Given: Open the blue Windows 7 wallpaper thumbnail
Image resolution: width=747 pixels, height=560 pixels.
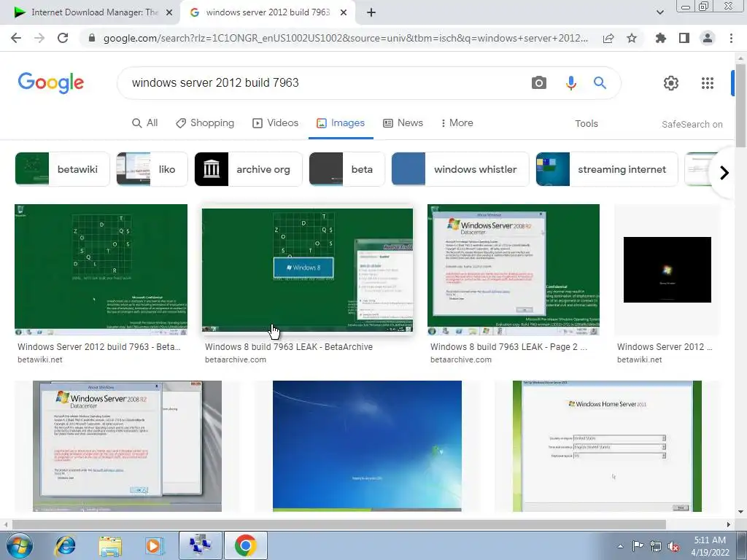Looking at the screenshot, I should point(367,446).
